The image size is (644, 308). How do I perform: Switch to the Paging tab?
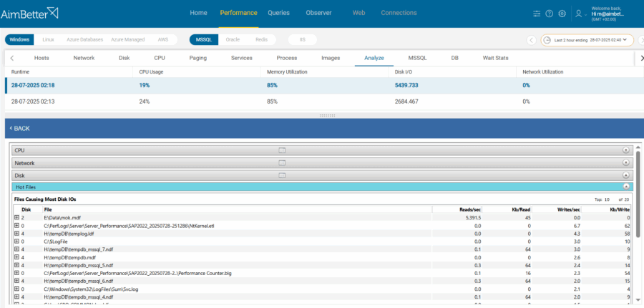point(198,58)
